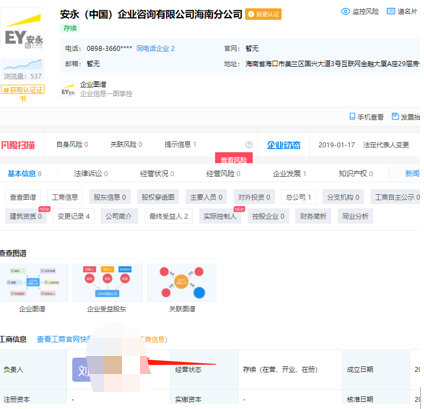Open the 同电话企业 2 link
424x409 pixels.
coord(156,49)
